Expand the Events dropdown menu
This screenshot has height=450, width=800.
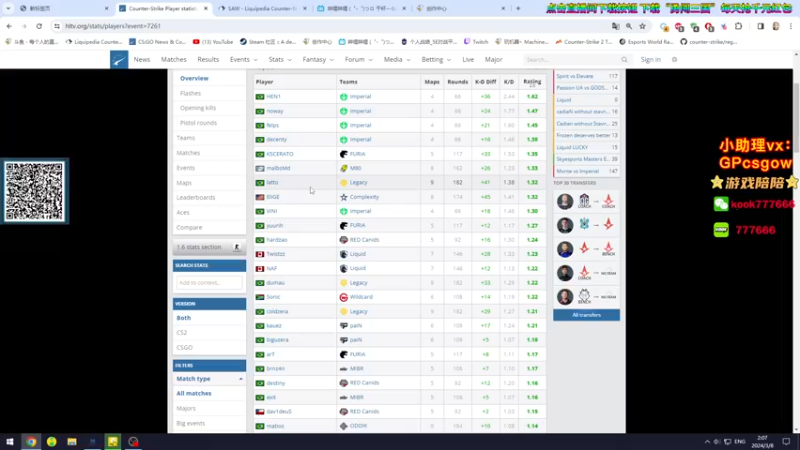point(243,60)
